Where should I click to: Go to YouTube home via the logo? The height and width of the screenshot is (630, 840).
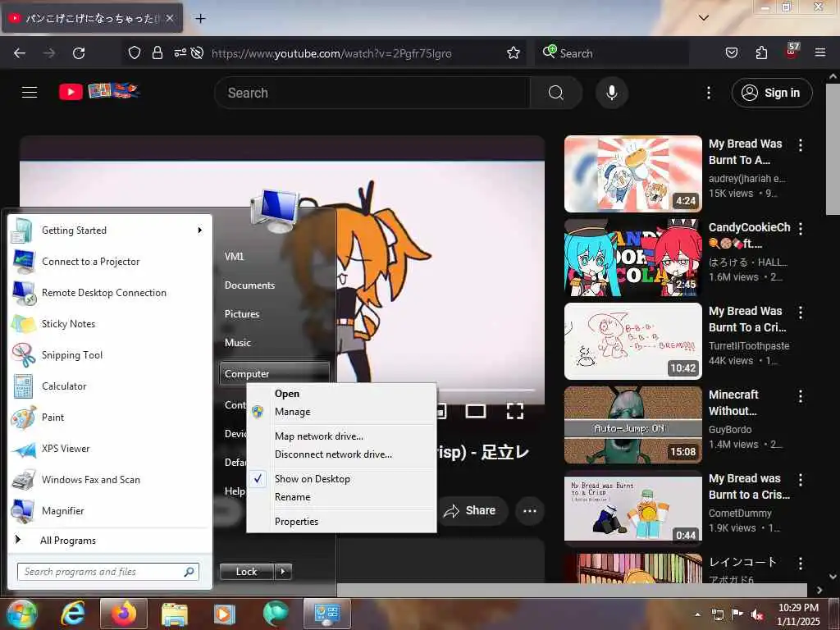point(99,92)
